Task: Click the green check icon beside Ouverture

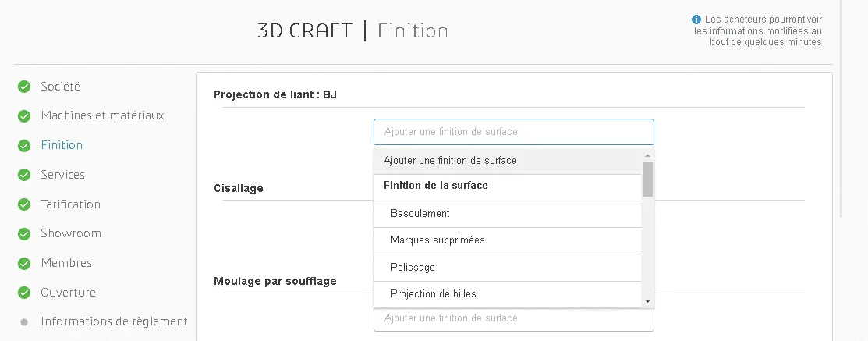Action: click(x=24, y=293)
